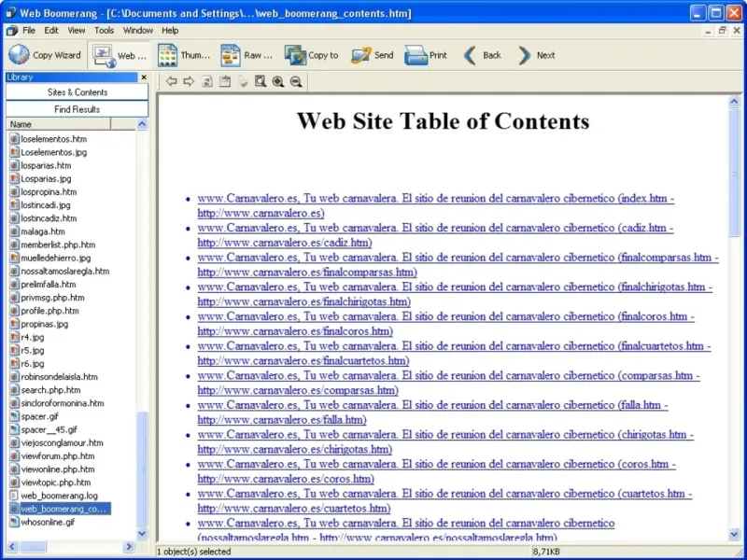The height and width of the screenshot is (560, 747).
Task: Select search.php.htm in the file list
Action: click(x=50, y=390)
